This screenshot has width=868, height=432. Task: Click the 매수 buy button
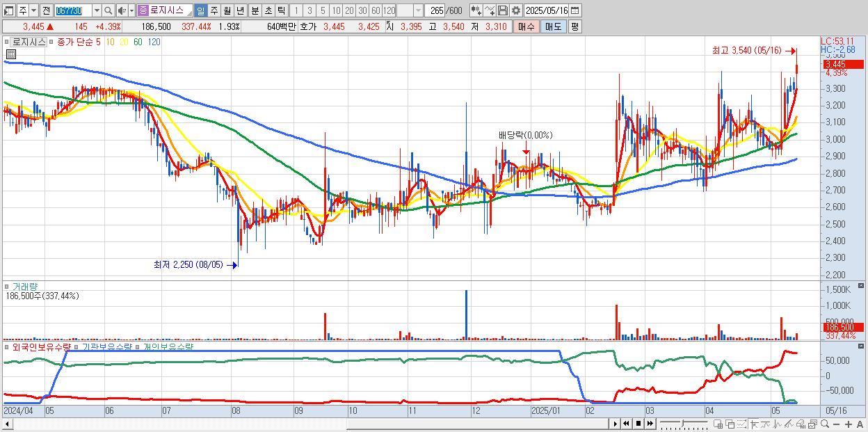(527, 26)
